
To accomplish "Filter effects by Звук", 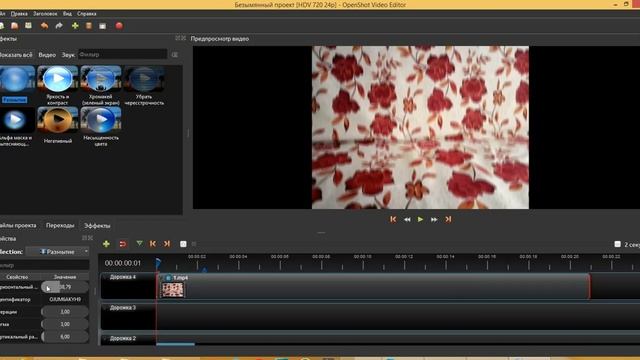I will (x=68, y=55).
